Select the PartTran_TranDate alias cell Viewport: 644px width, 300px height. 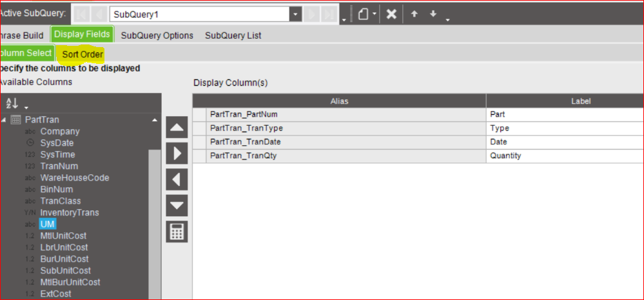(x=346, y=142)
